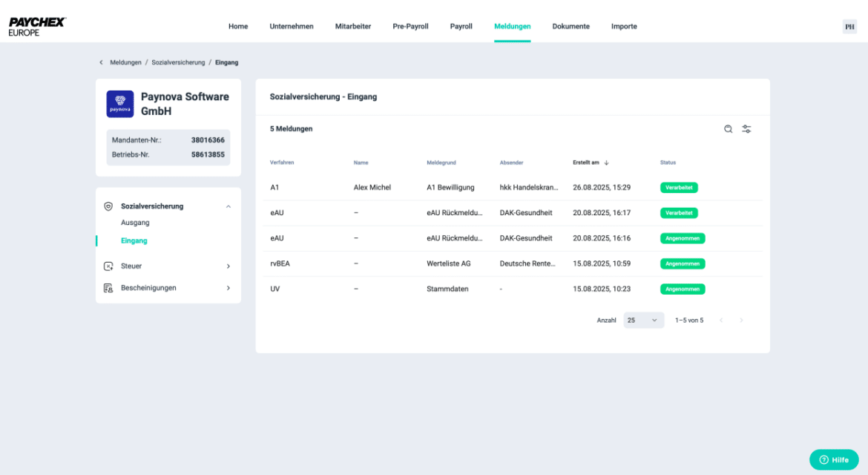The height and width of the screenshot is (475, 868).
Task: Click date 26.08.2025, 15:29
Action: coord(601,188)
